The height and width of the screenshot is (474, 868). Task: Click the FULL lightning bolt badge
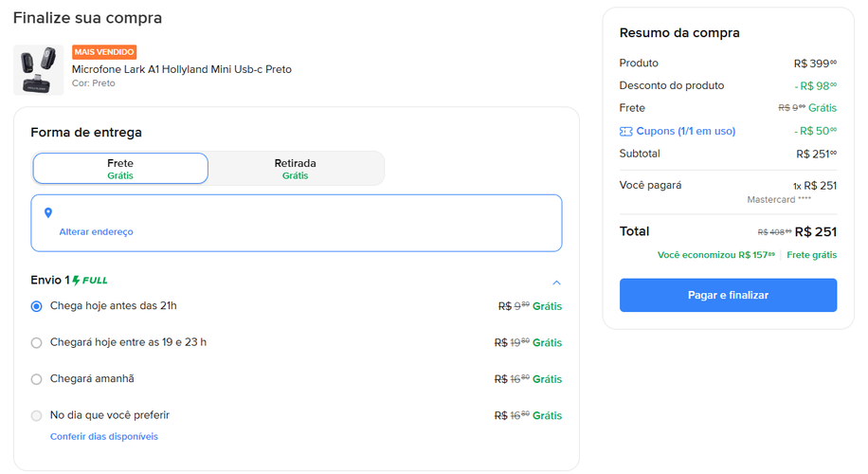[x=90, y=281]
